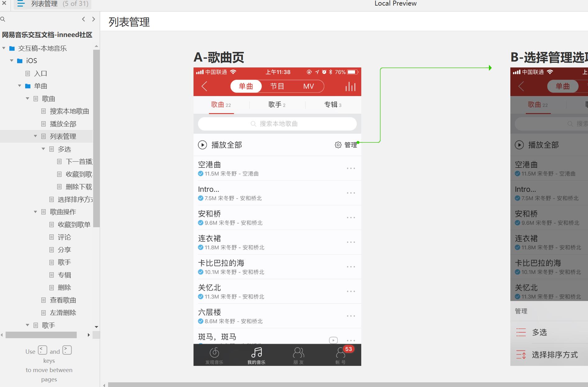
Task: Tap the MV play icon on 斑马，斑马
Action: 333,340
